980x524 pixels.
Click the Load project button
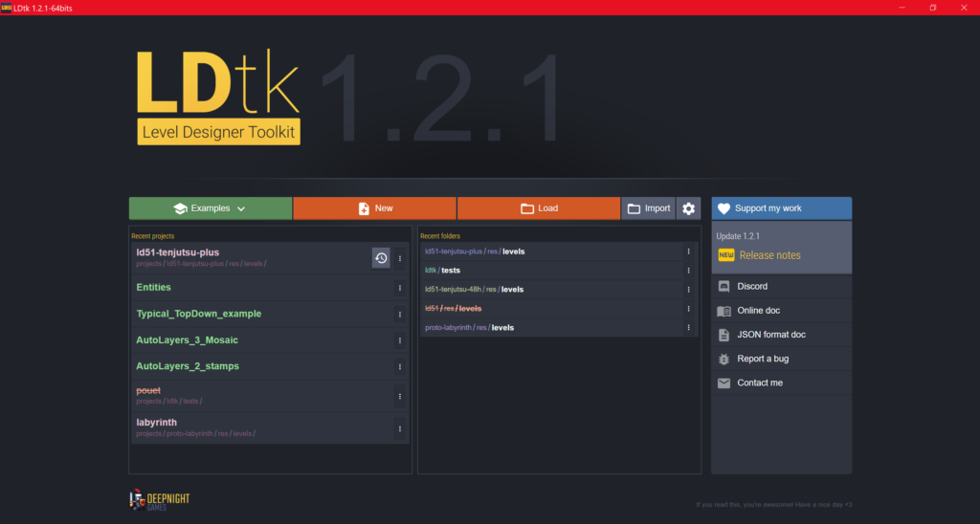(539, 208)
